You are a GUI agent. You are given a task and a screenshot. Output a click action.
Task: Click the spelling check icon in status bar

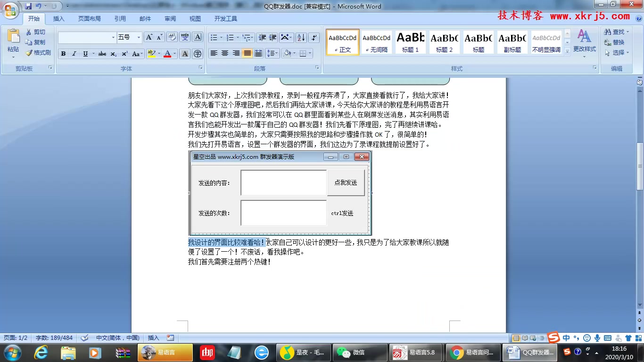click(x=84, y=338)
